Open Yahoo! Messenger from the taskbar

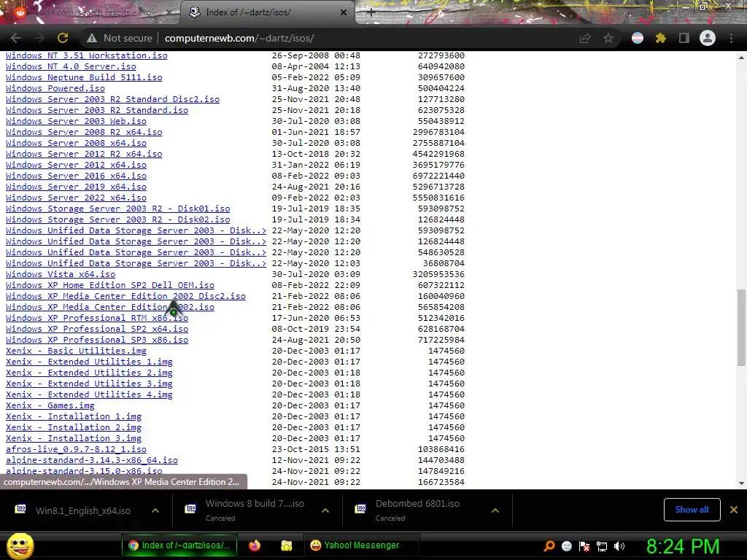[x=360, y=545]
